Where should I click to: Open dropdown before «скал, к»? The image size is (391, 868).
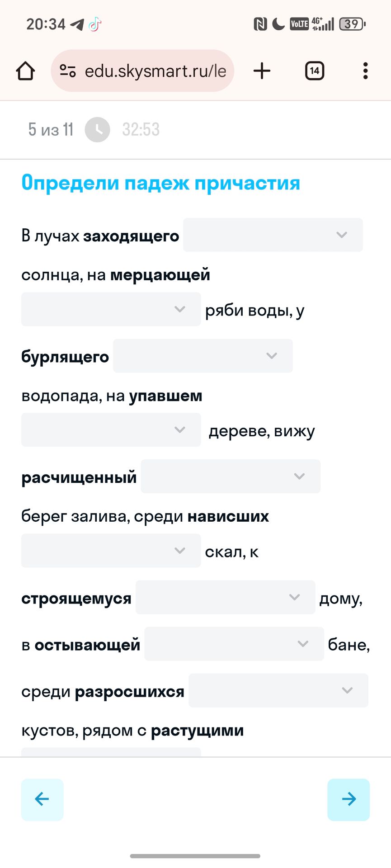pyautogui.click(x=111, y=551)
